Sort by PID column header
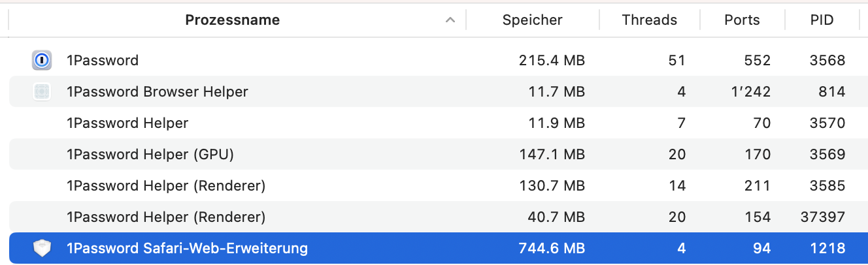 coord(821,20)
